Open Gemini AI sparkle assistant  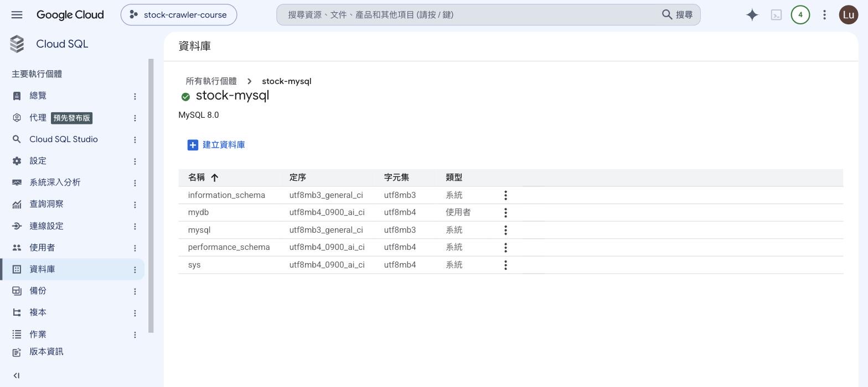(752, 15)
